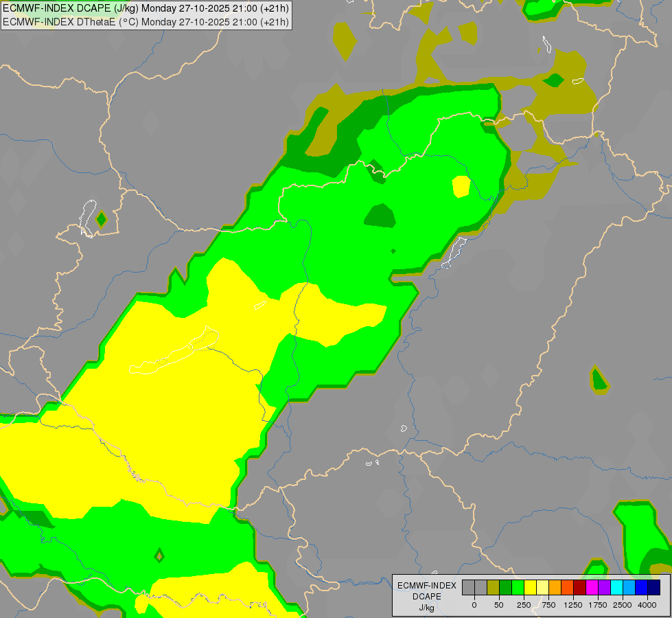The image size is (672, 618).
Task: Click the pale yellow legend swatch
Action: [542, 587]
